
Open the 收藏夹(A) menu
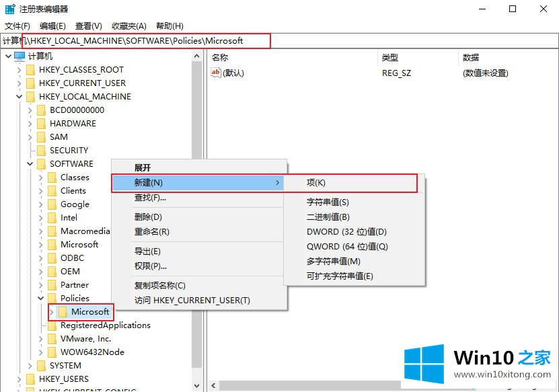(x=129, y=26)
